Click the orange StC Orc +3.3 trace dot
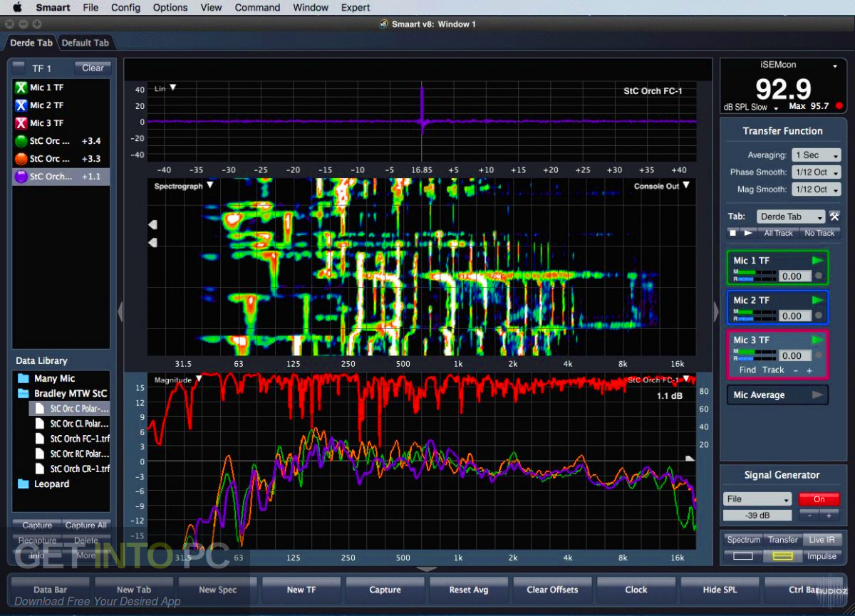 coord(21,159)
